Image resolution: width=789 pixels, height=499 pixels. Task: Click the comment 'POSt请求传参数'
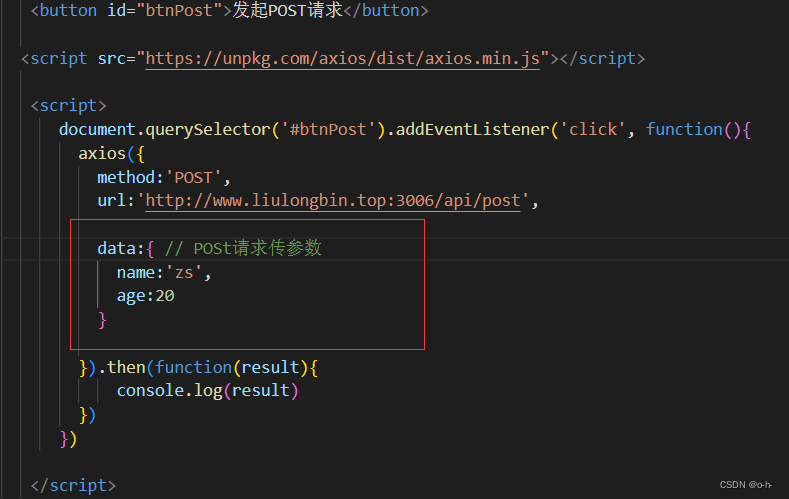[257, 248]
